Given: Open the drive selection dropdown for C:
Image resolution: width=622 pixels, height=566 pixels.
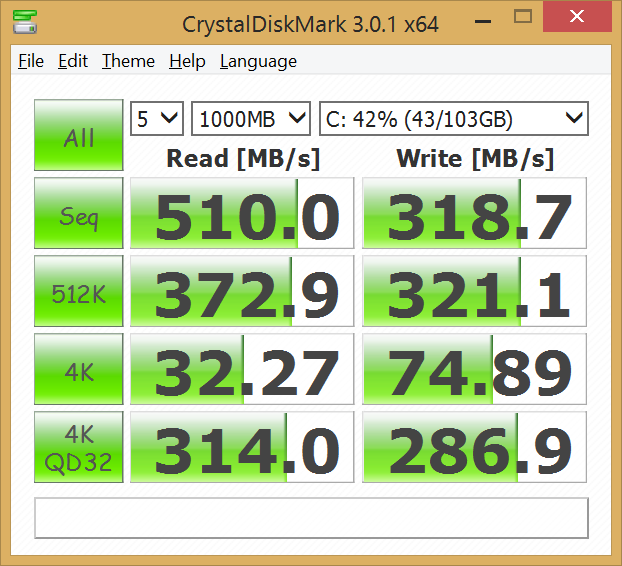Looking at the screenshot, I should [454, 119].
